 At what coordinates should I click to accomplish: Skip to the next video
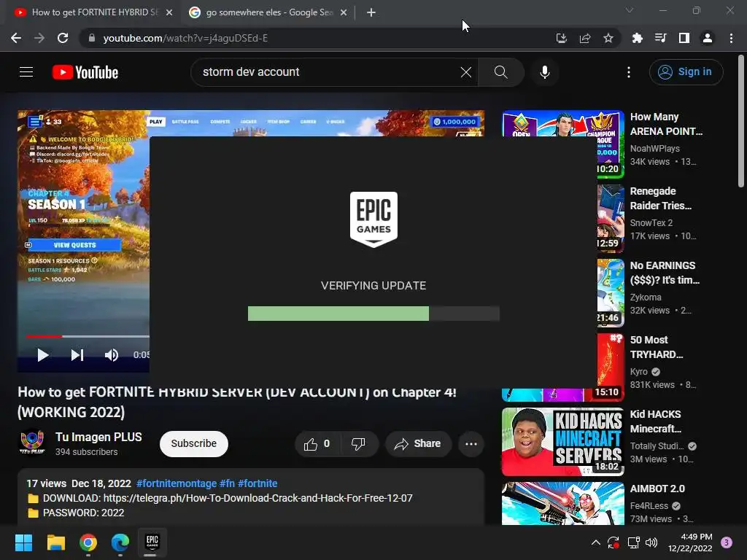coord(77,355)
